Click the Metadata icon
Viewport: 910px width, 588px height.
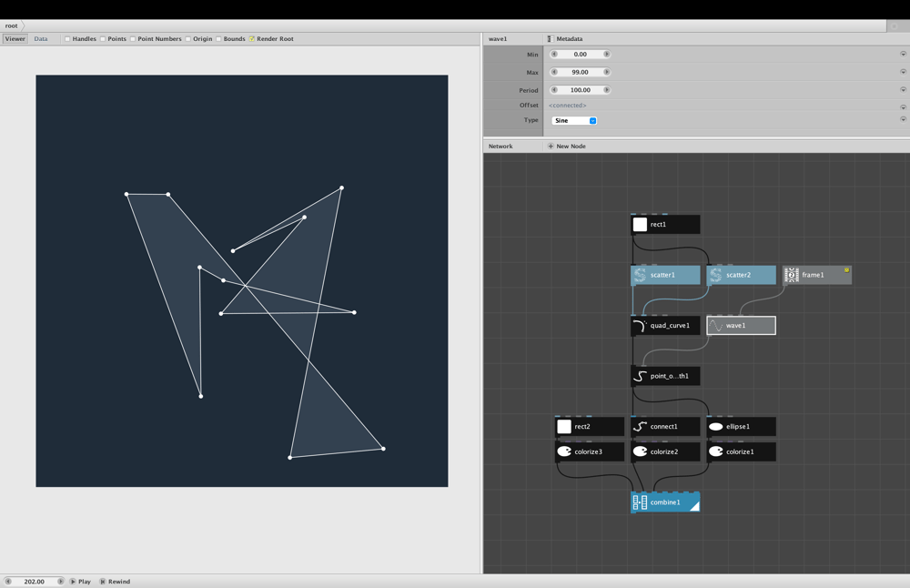[550, 39]
